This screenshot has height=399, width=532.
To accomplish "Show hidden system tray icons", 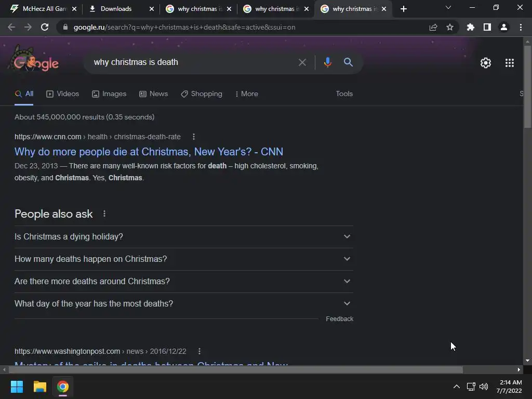I will (456, 387).
